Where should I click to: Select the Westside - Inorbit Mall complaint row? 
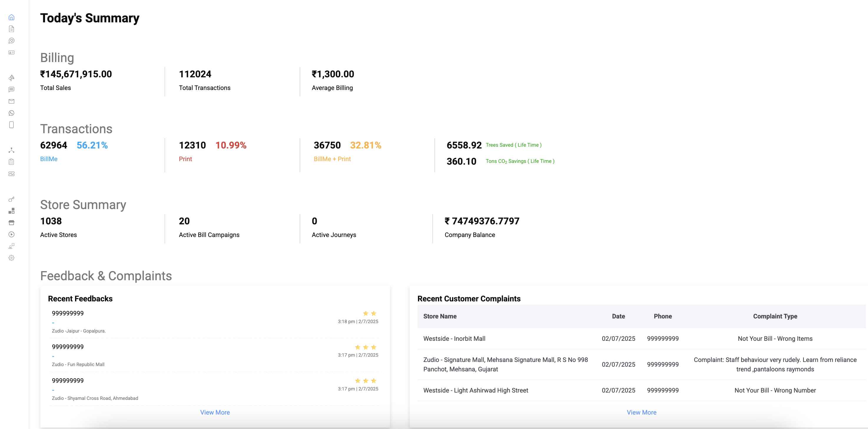pos(454,338)
